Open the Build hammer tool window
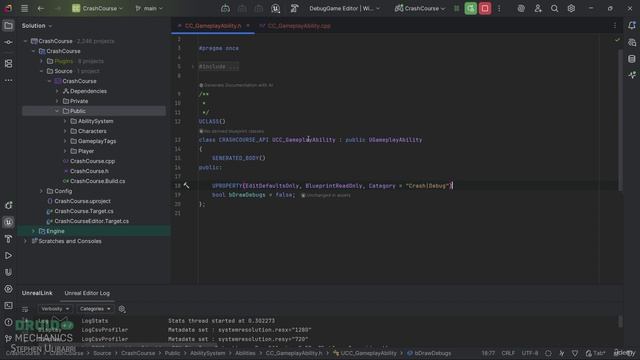Screen dimensions: 640x360 tap(8, 239)
